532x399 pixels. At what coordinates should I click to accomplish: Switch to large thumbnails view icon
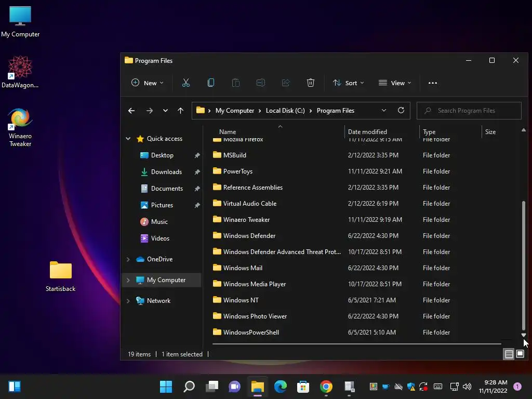point(520,354)
